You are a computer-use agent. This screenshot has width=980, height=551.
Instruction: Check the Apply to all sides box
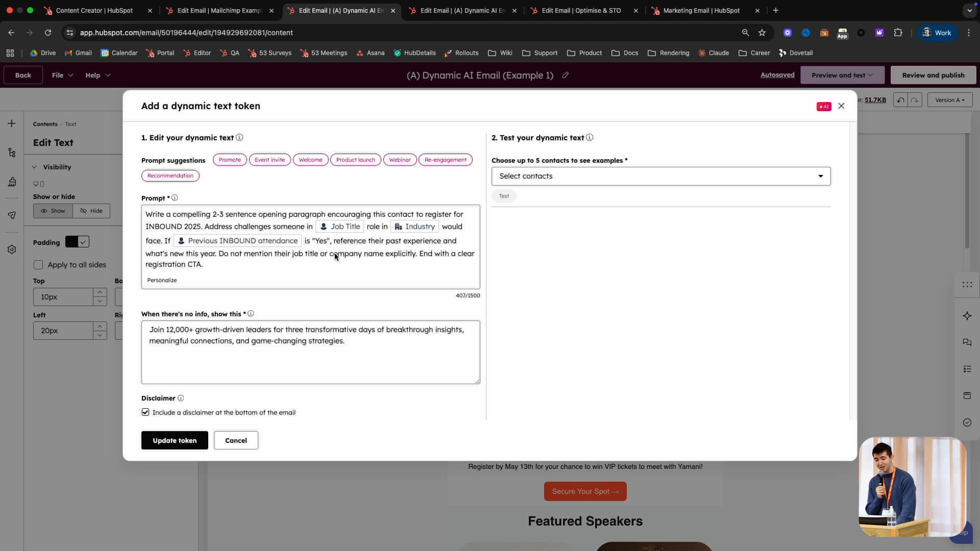(x=38, y=265)
